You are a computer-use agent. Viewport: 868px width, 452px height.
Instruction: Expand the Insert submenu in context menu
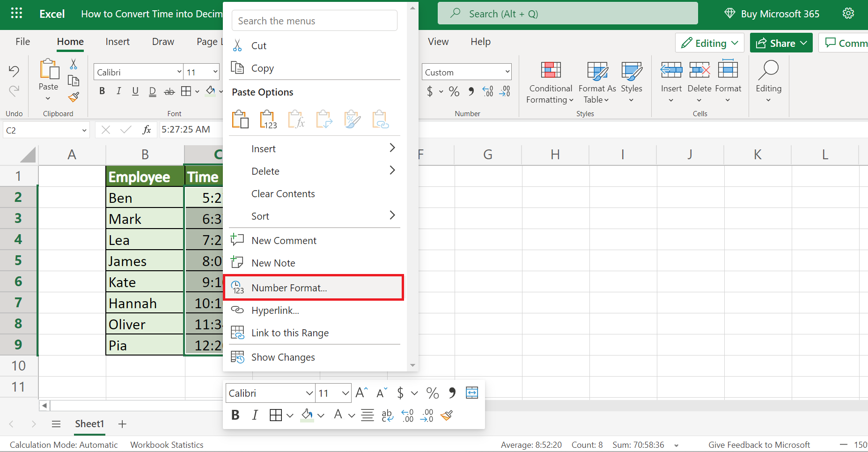392,148
